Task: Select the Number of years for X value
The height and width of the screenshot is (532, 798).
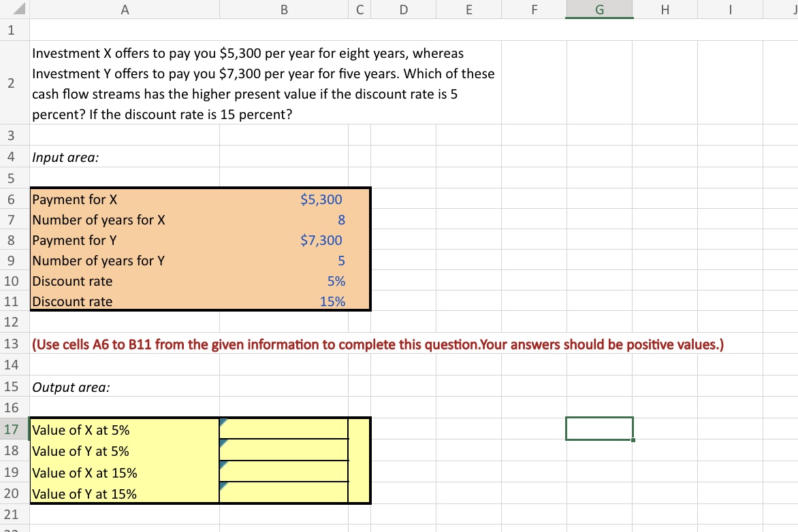Action: coord(283,220)
